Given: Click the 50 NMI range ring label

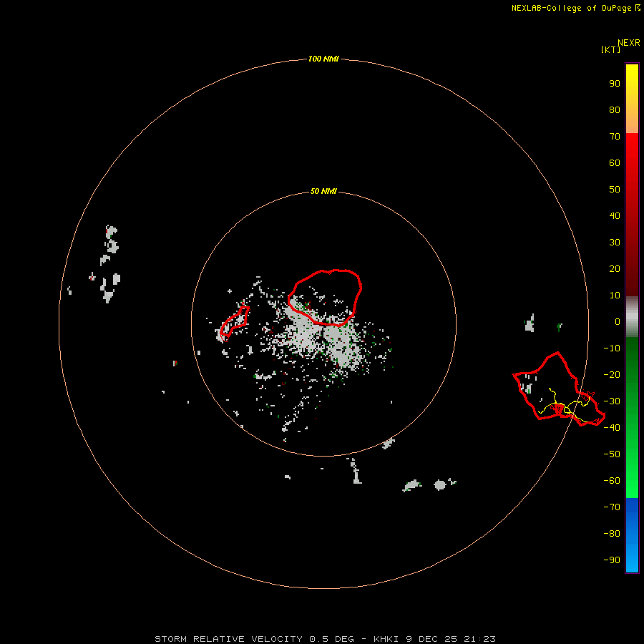Looking at the screenshot, I should click(323, 191).
